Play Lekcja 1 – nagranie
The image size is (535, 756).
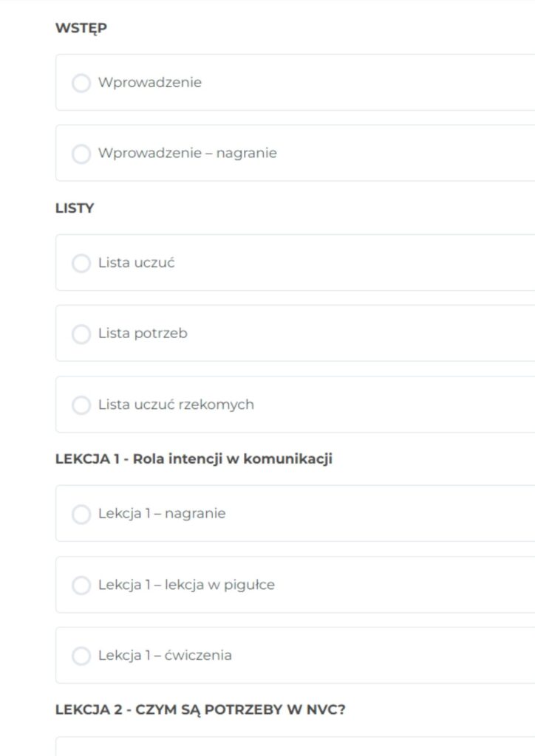(162, 514)
